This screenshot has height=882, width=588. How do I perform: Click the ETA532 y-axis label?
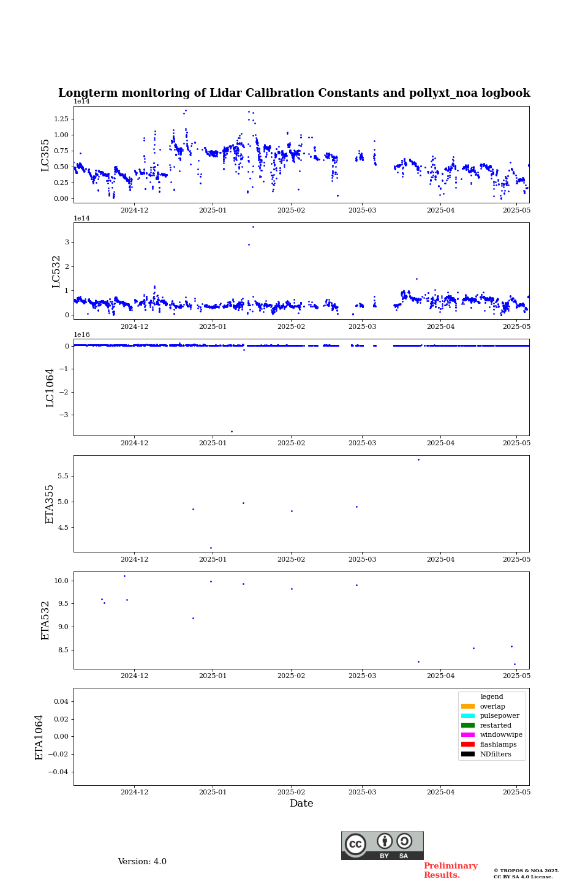(x=45, y=620)
